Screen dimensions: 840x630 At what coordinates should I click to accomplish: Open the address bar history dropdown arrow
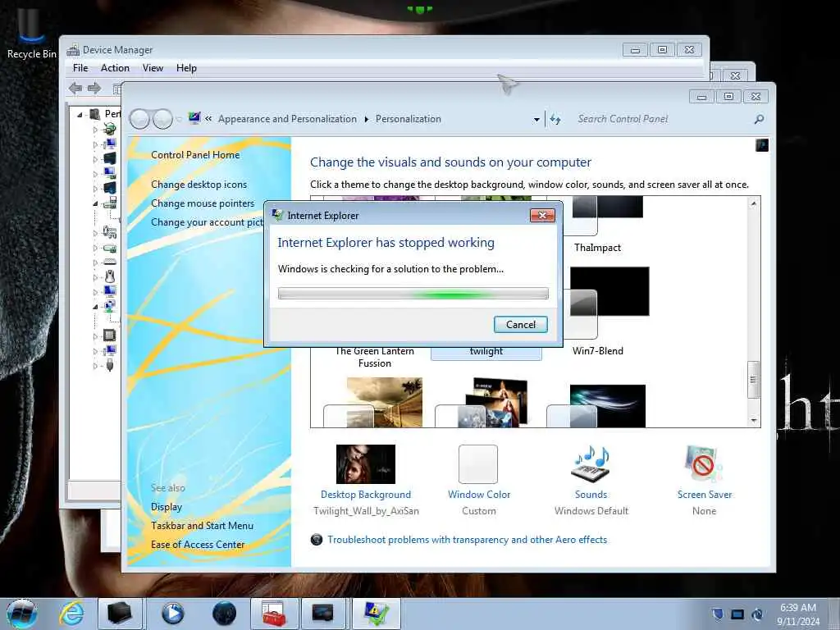(x=536, y=120)
